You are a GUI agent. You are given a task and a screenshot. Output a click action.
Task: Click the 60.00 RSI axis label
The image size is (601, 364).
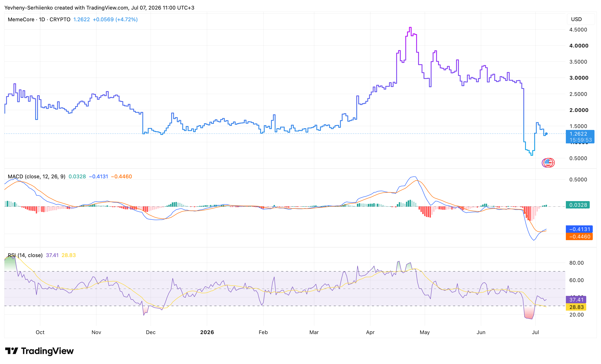[576, 280]
